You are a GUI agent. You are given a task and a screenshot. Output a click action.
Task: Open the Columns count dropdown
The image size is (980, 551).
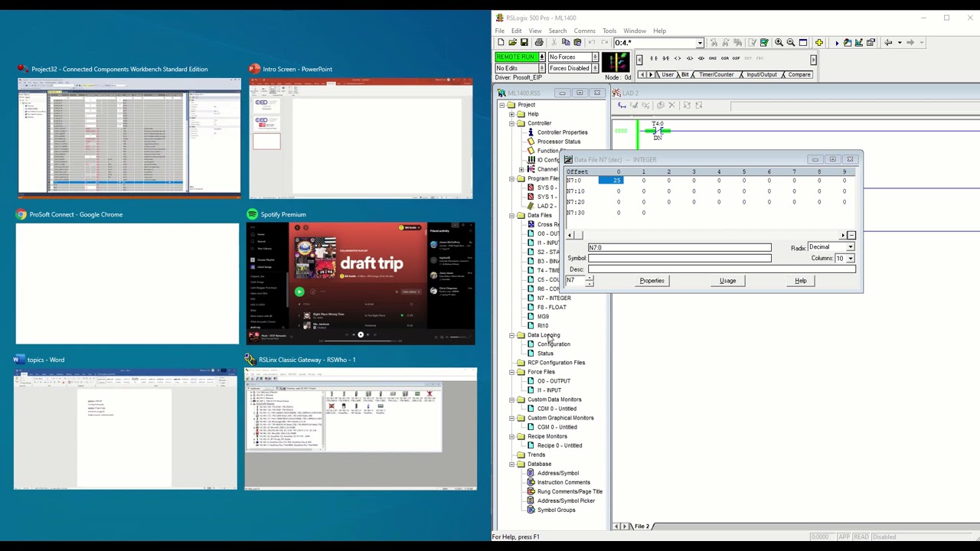850,258
